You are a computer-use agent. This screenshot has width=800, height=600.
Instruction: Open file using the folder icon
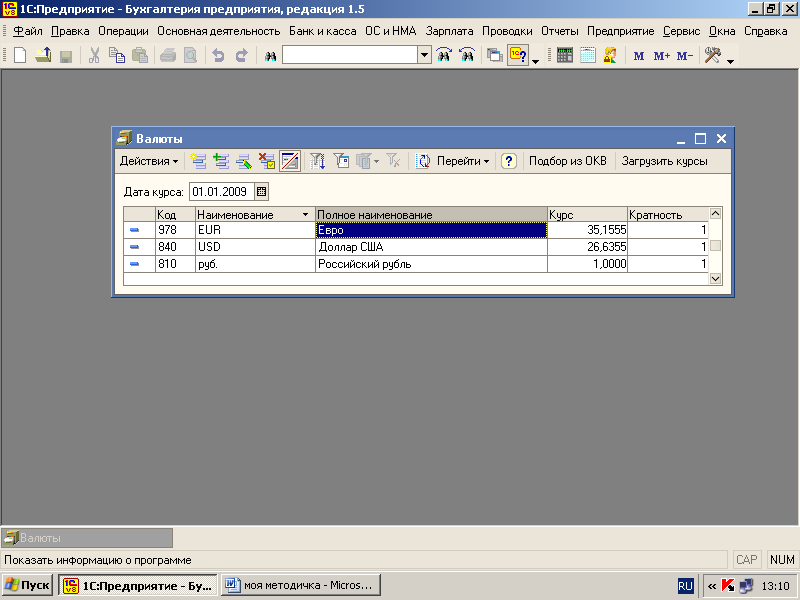[43, 55]
